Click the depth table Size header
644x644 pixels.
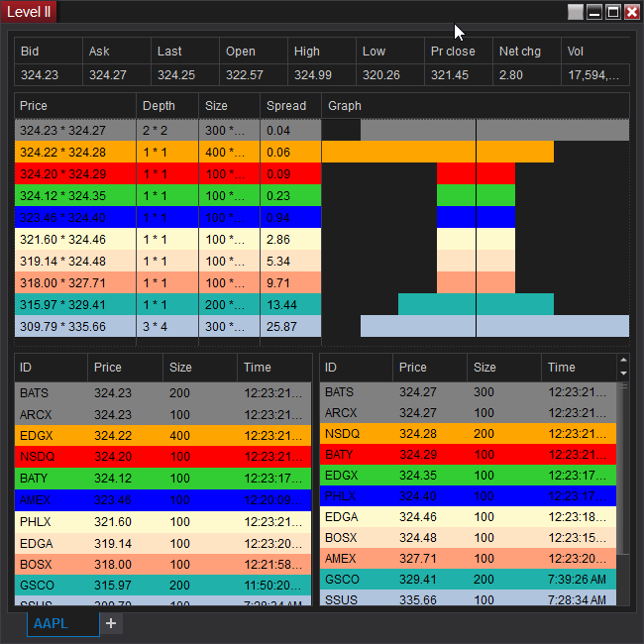(x=229, y=106)
